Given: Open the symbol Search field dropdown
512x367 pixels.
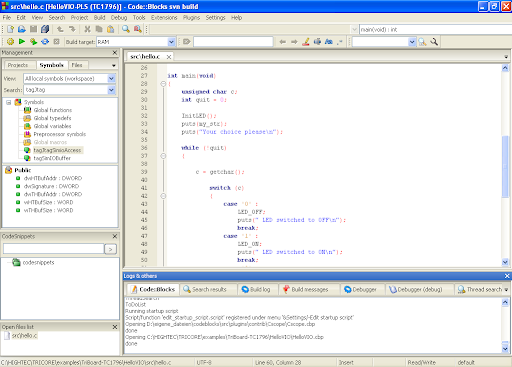Looking at the screenshot, I should 111,90.
